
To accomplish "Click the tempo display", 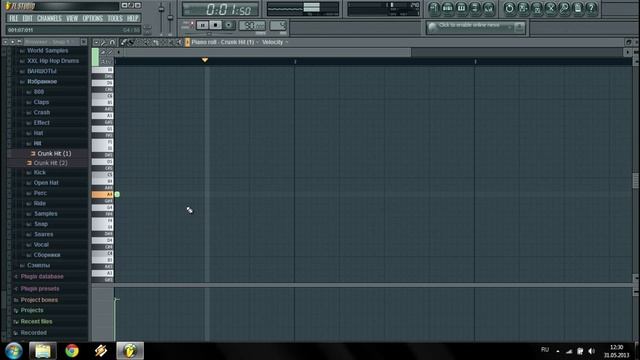I will 252,25.
